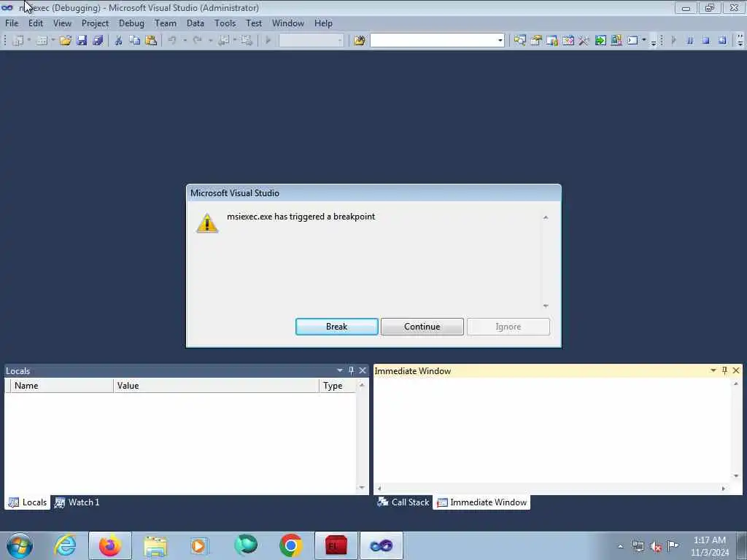
Task: Click the Paste clipboard icon
Action: pos(151,41)
